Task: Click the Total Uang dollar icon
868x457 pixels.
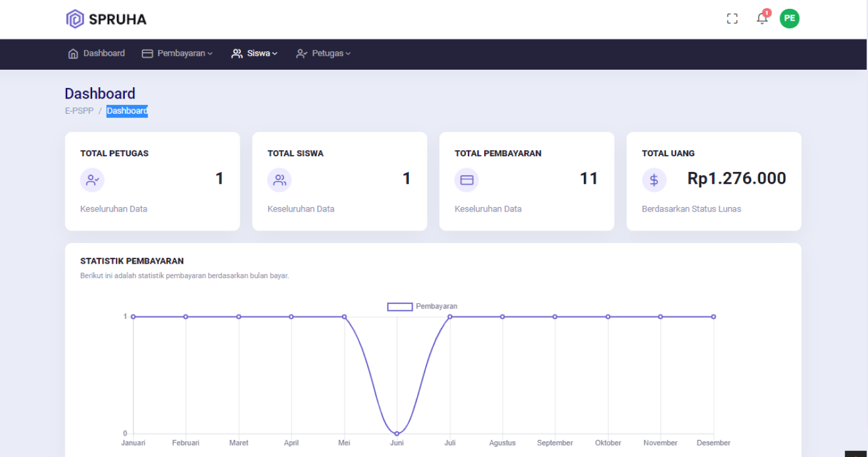Action: pyautogui.click(x=654, y=180)
